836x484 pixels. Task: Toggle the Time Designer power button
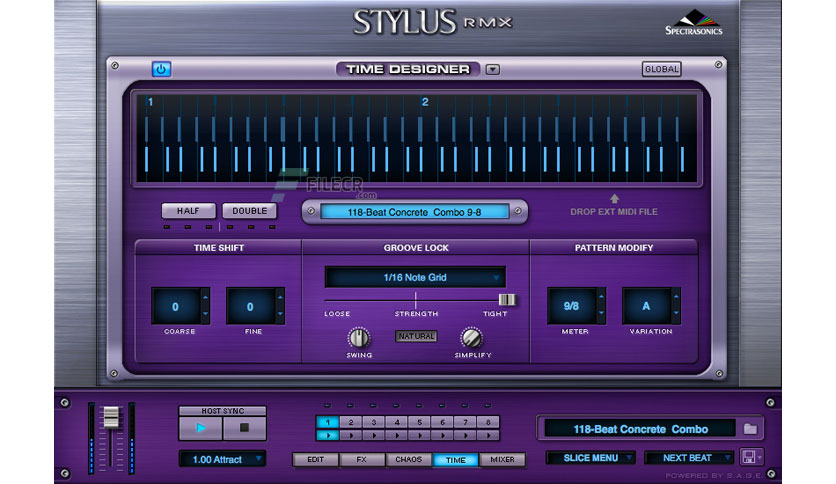[x=162, y=69]
